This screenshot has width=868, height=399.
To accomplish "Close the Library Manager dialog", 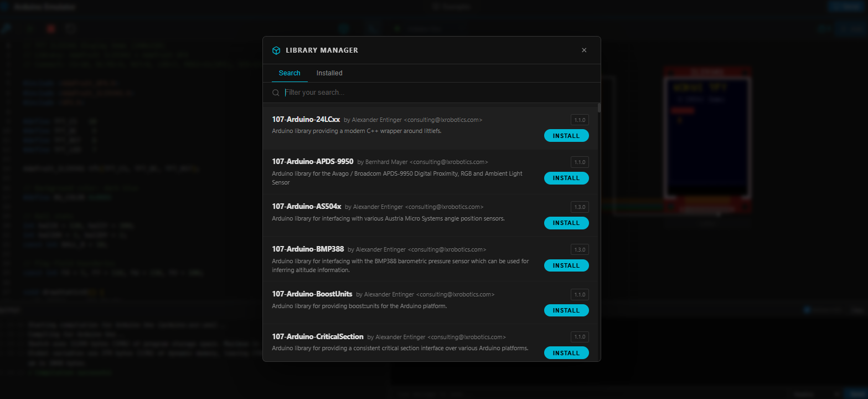I will tap(583, 50).
